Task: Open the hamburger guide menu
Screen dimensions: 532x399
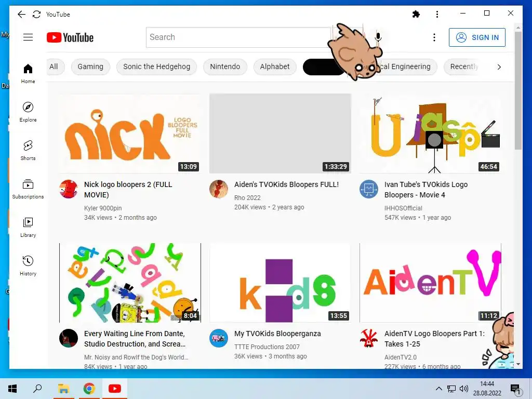Action: pyautogui.click(x=28, y=37)
